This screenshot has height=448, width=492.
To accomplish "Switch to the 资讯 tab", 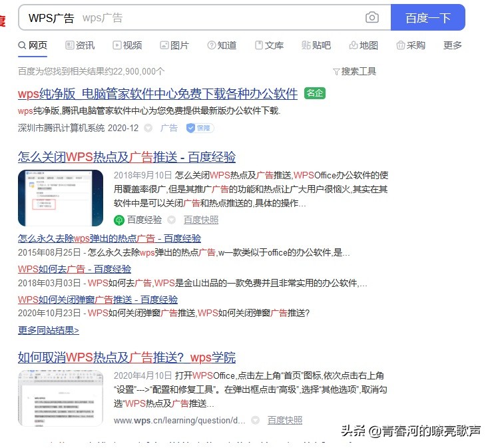I will [80, 45].
